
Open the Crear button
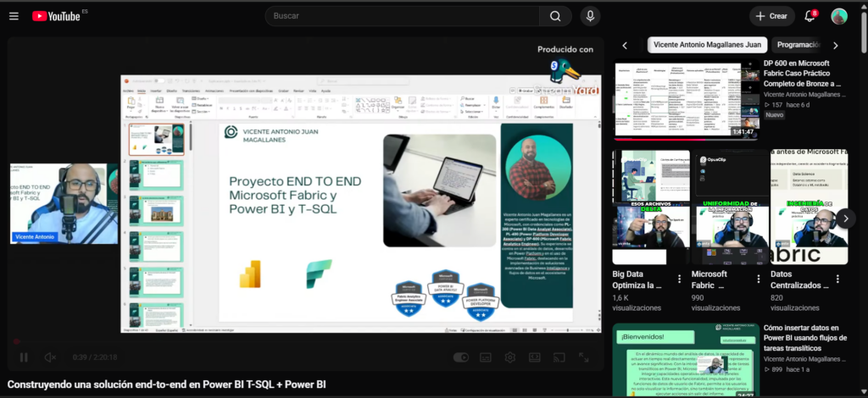[x=771, y=16]
